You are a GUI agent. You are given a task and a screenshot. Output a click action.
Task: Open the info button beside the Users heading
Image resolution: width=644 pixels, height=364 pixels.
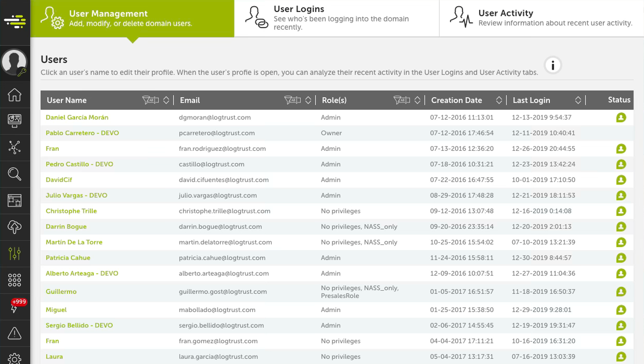553,66
